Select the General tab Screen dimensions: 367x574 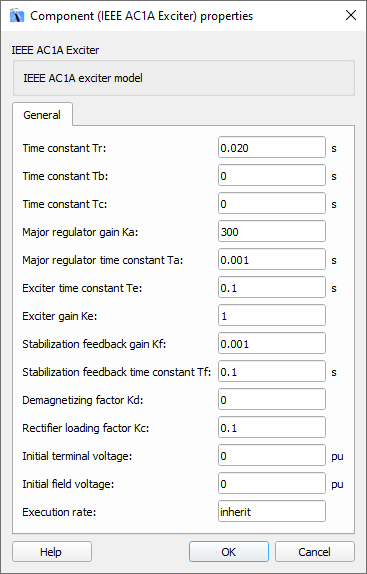(x=42, y=115)
